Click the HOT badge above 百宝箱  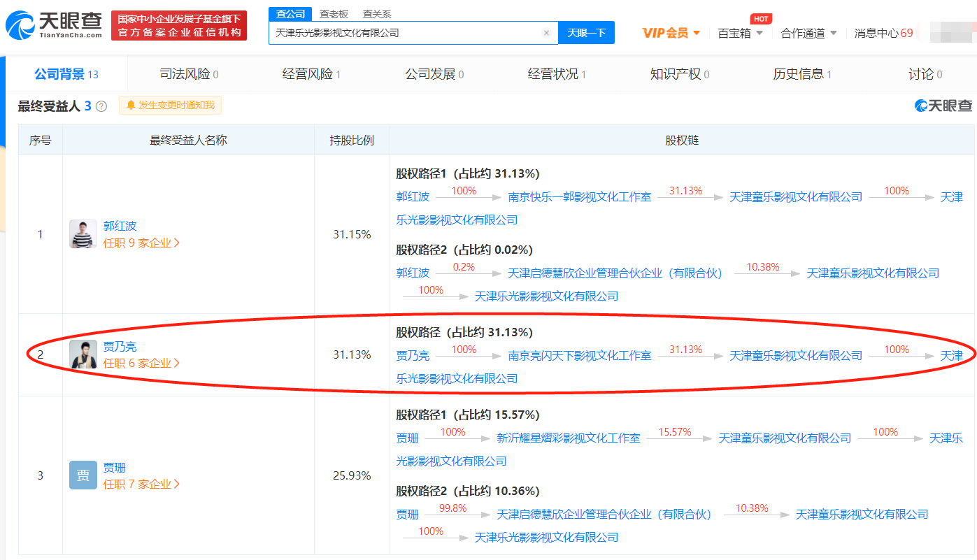(761, 19)
